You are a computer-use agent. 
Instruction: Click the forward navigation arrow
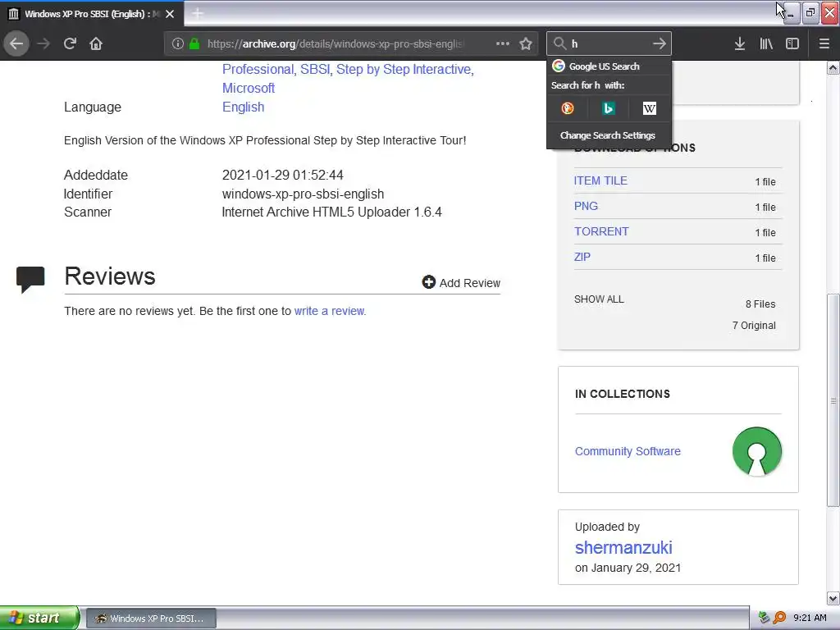[x=43, y=43]
